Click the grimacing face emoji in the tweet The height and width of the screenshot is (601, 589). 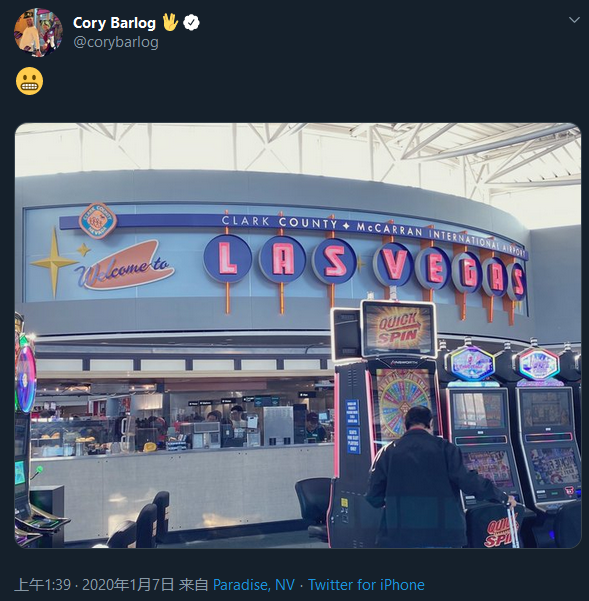30,81
